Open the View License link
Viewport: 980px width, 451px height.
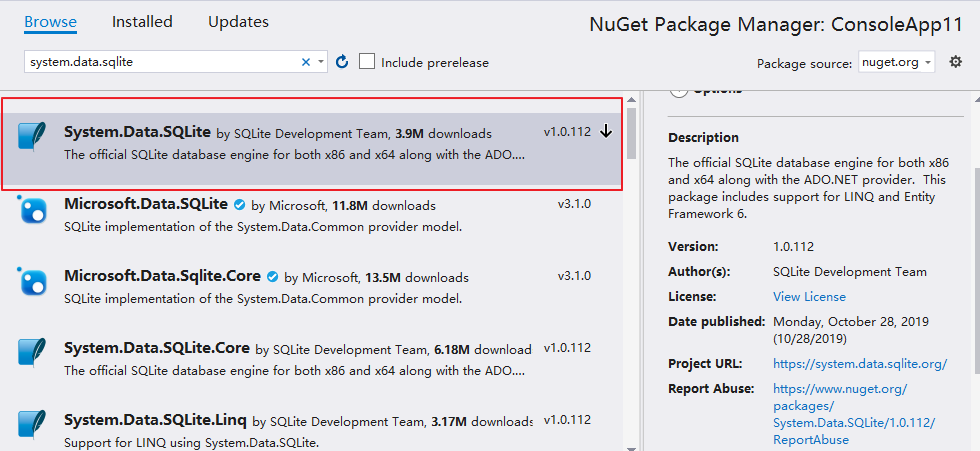tap(809, 297)
